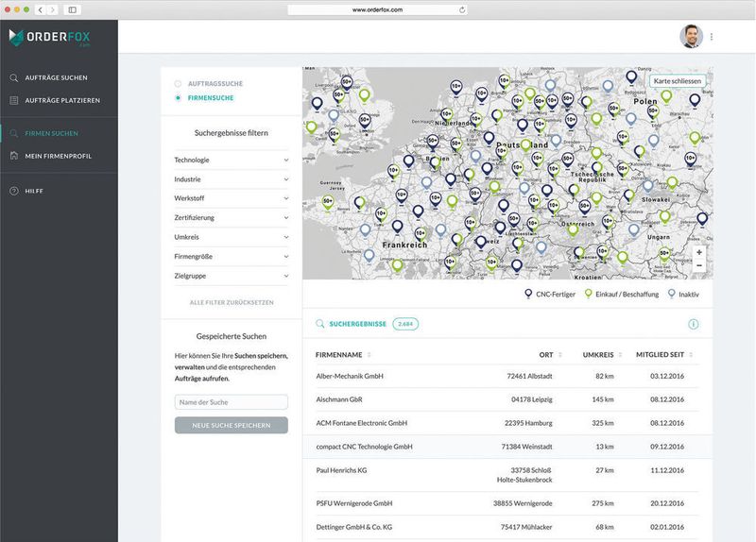Expand the Technologie filter
Image resolution: width=756 pixels, height=542 pixels.
pyautogui.click(x=231, y=160)
